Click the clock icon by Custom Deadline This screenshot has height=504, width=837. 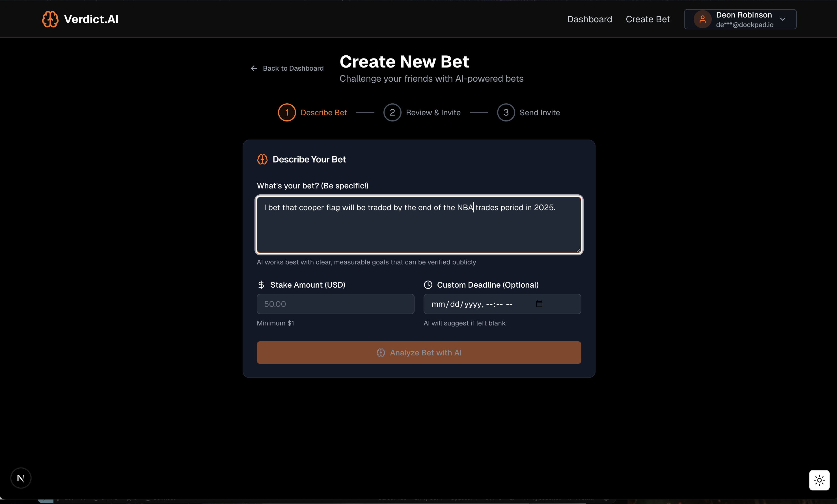tap(428, 285)
